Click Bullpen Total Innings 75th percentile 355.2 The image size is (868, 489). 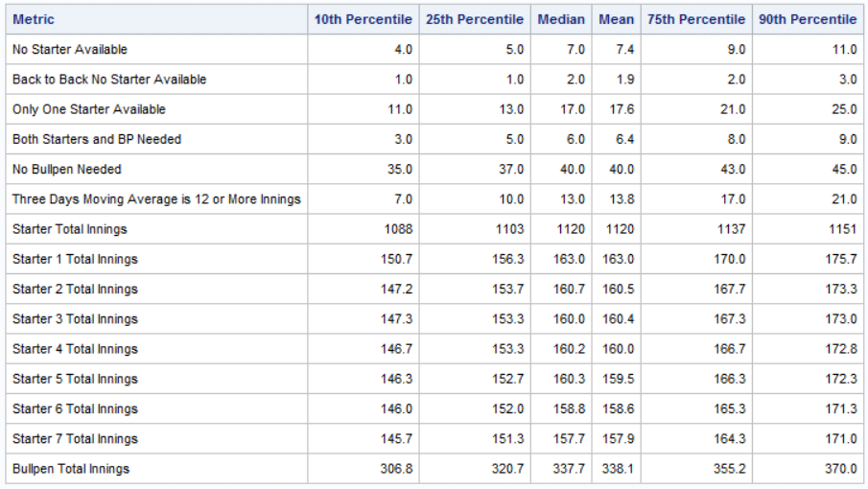pyautogui.click(x=730, y=469)
